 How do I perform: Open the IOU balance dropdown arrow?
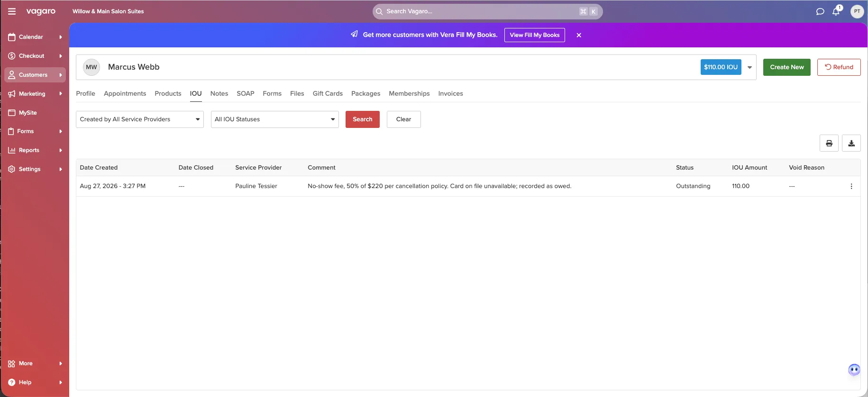click(749, 67)
